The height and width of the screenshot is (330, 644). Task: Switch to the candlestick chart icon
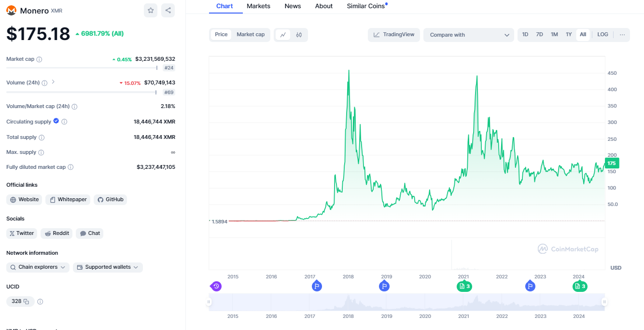[x=299, y=35]
